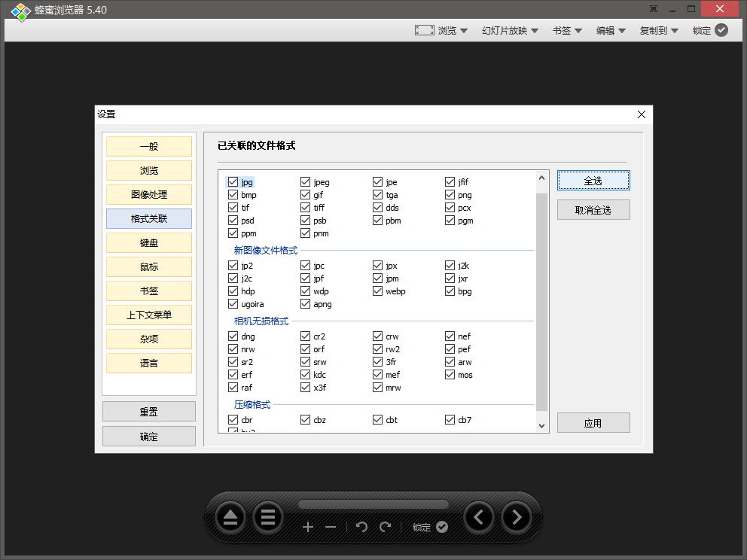
Task: Rotate image right with the clockwise icon
Action: [383, 527]
